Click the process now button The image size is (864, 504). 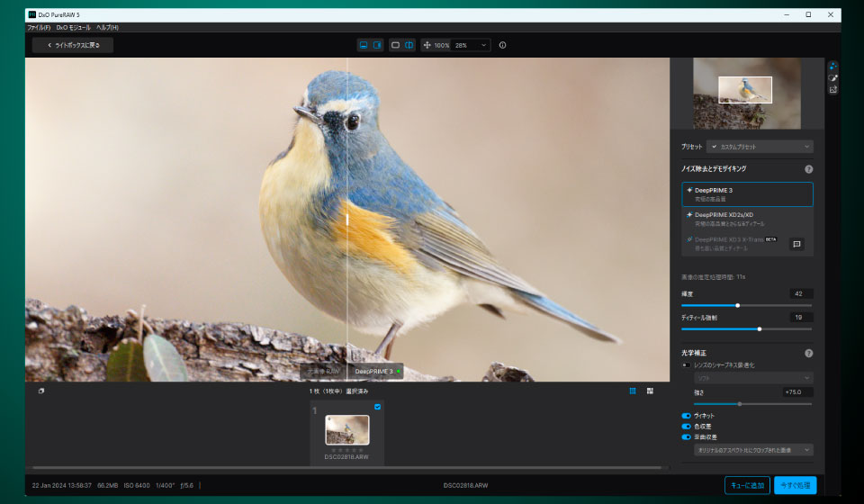tap(795, 485)
